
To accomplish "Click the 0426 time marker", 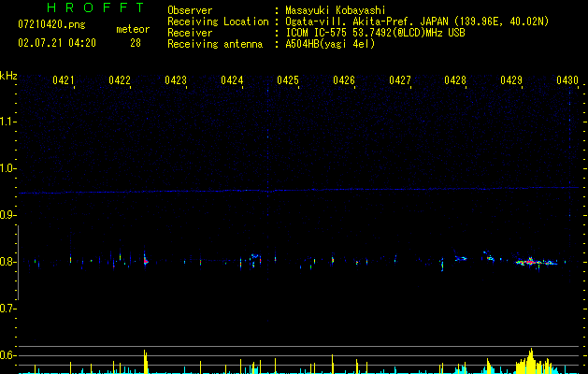I will point(344,80).
